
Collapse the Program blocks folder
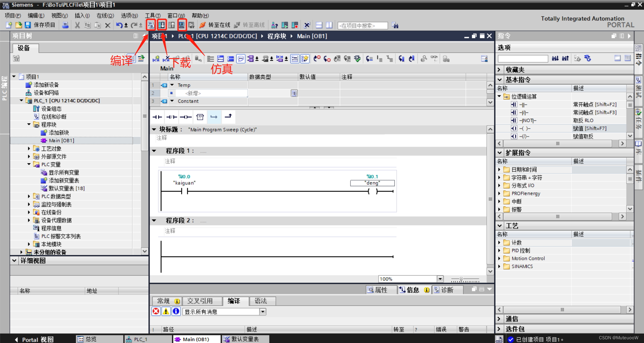pos(29,124)
